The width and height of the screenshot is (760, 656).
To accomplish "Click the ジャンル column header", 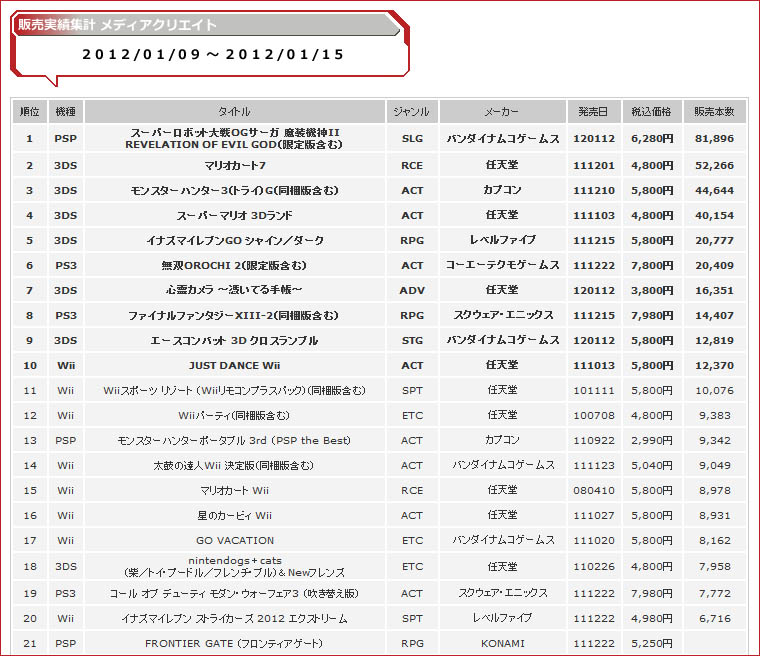I will pos(412,112).
